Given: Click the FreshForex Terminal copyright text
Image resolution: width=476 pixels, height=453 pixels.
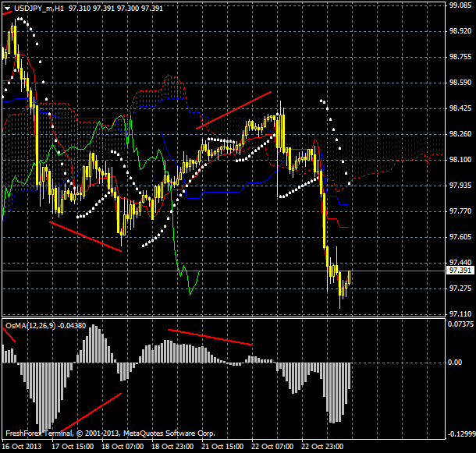Looking at the screenshot, I should pos(110,433).
